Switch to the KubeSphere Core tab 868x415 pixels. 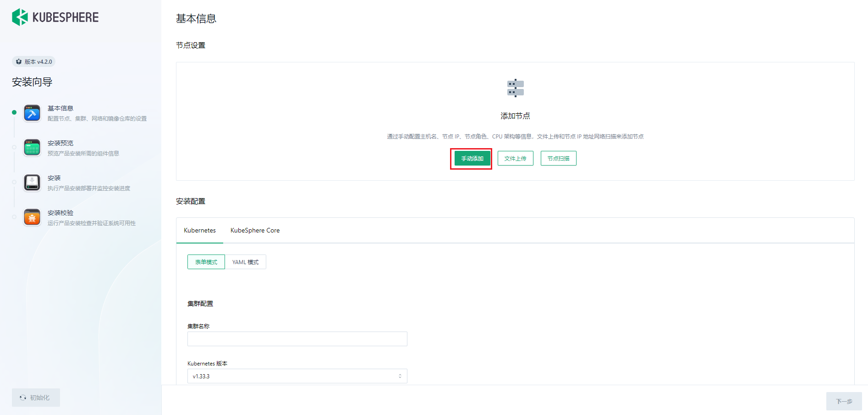[255, 230]
